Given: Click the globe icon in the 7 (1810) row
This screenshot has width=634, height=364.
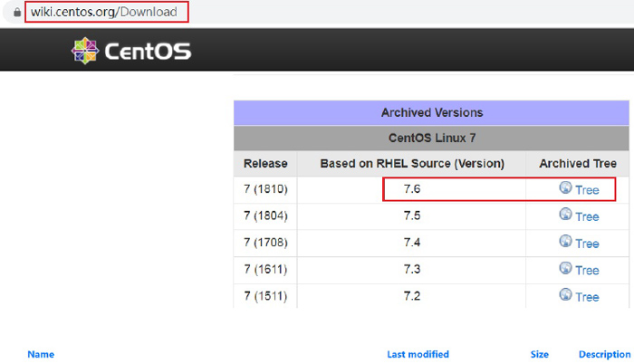Looking at the screenshot, I should pos(566,187).
